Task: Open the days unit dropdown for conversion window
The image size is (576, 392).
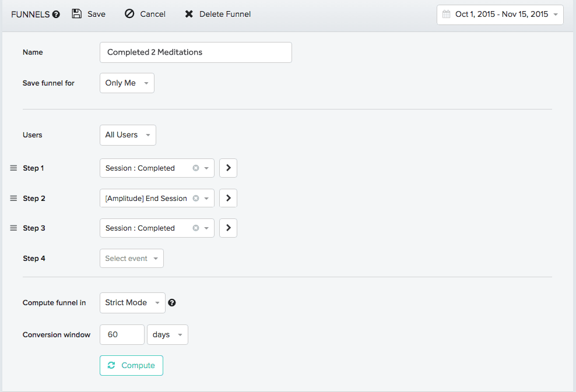Action: [167, 334]
